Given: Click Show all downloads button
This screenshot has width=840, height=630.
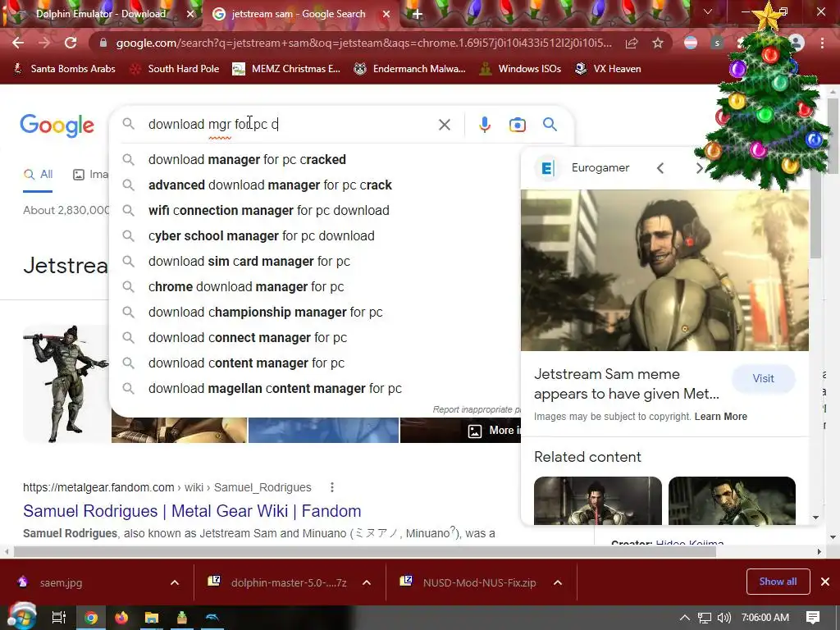Looking at the screenshot, I should point(778,582).
